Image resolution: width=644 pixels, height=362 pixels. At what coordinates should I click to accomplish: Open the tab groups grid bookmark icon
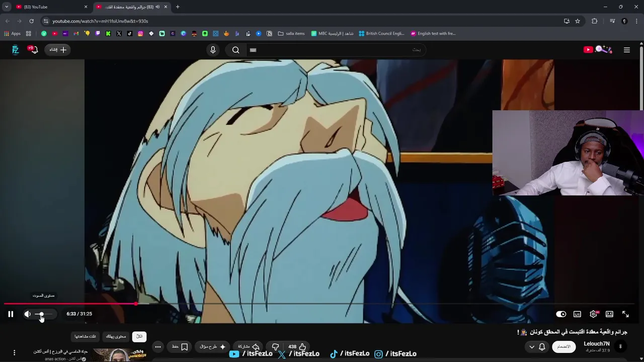(x=29, y=34)
